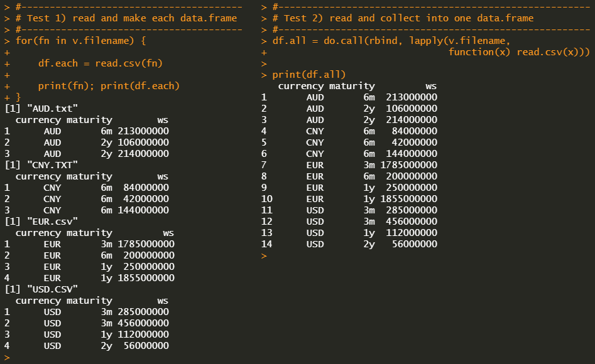595x364 pixels.
Task: Click the "function(x) read.csv(x)))" continuation line
Action: point(519,52)
